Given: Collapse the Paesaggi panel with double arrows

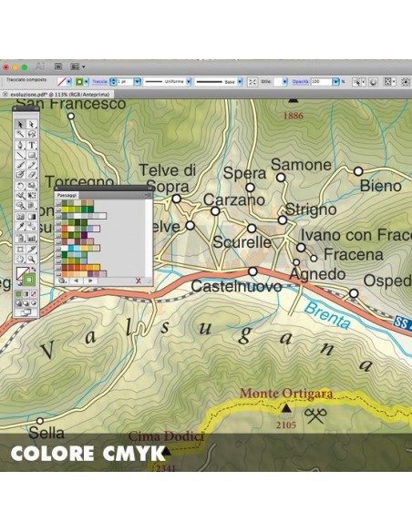Looking at the screenshot, I should [149, 189].
